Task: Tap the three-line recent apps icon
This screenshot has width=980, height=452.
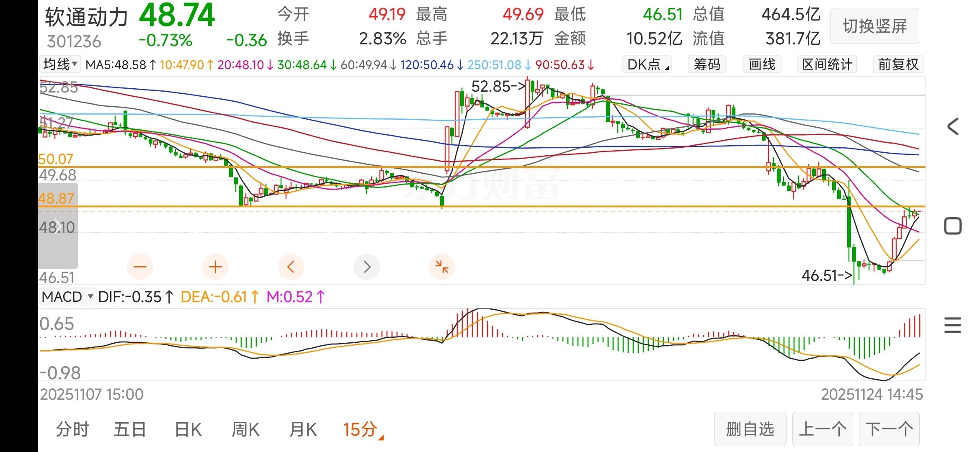Action: (x=953, y=325)
